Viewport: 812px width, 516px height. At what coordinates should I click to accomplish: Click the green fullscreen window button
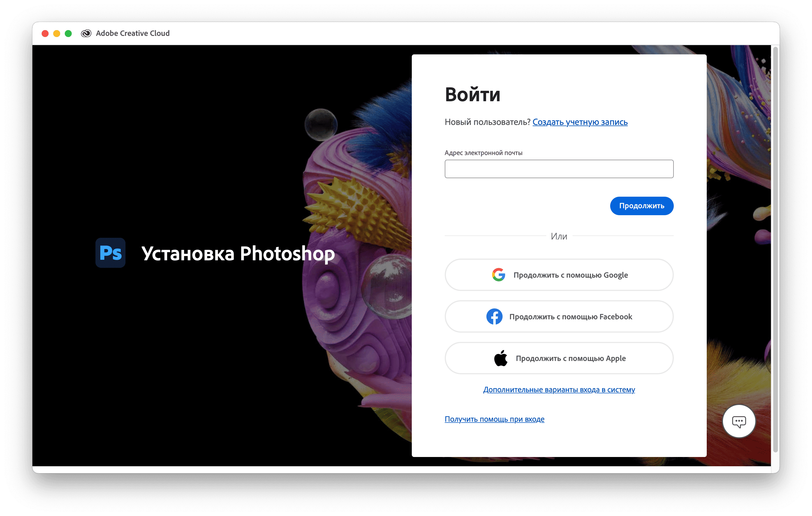[68, 33]
